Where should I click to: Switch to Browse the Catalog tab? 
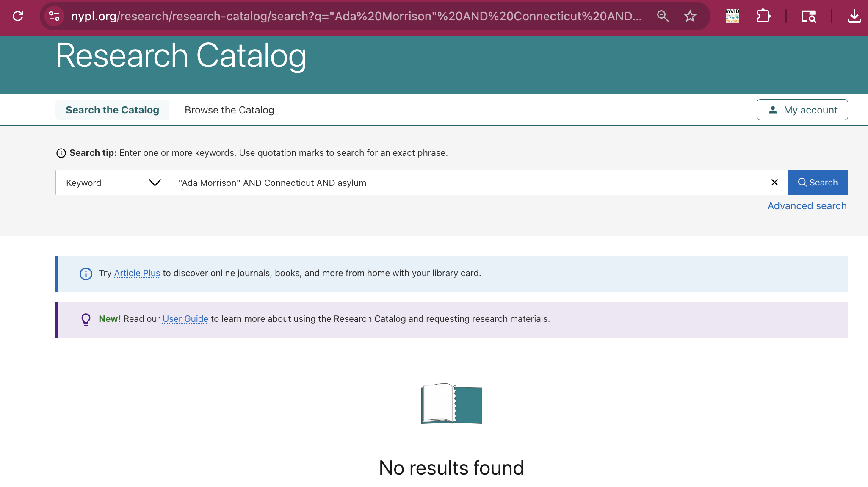(x=229, y=110)
